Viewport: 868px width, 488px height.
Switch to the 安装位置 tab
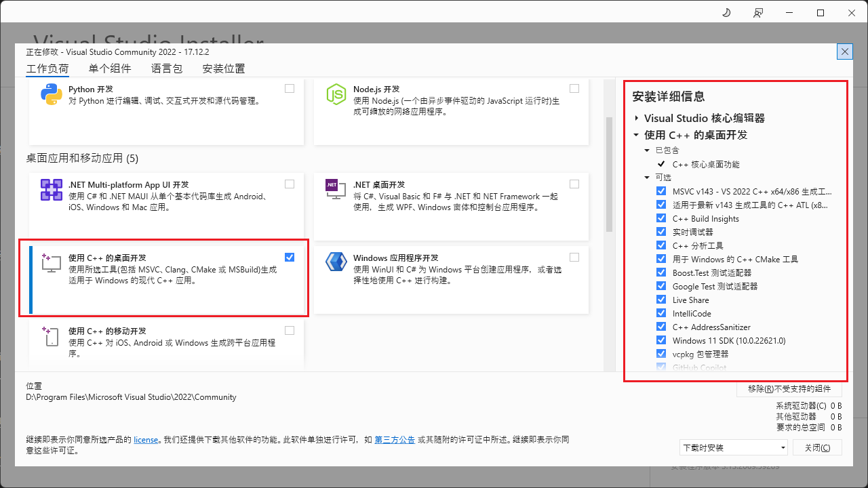coord(224,68)
